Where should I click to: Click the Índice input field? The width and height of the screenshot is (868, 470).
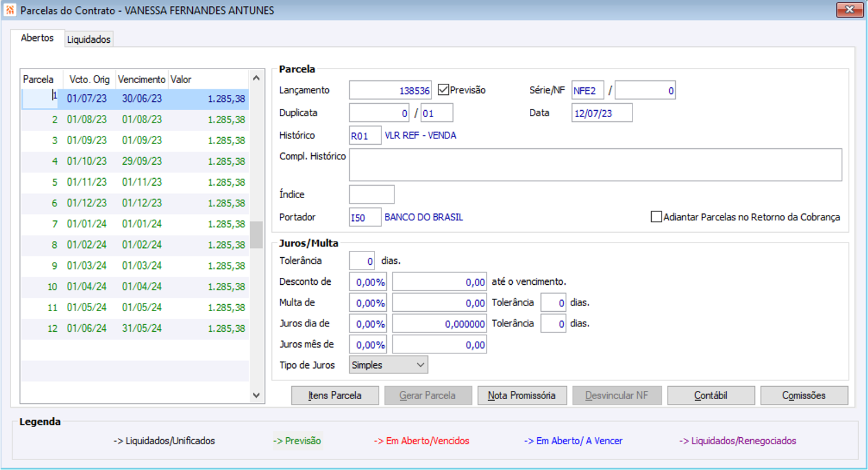pyautogui.click(x=372, y=194)
